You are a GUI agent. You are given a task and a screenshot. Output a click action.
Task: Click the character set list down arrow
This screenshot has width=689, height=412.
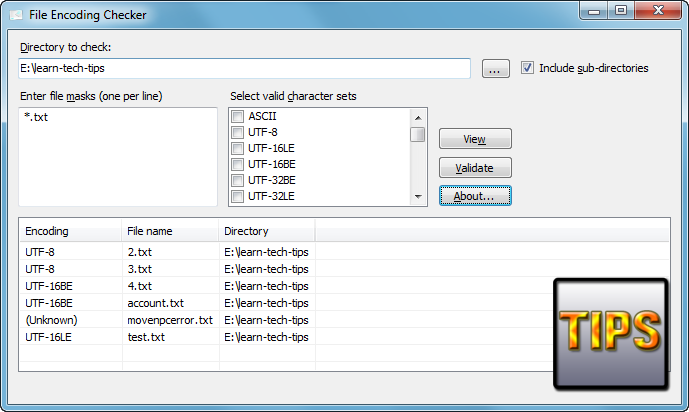coord(418,197)
